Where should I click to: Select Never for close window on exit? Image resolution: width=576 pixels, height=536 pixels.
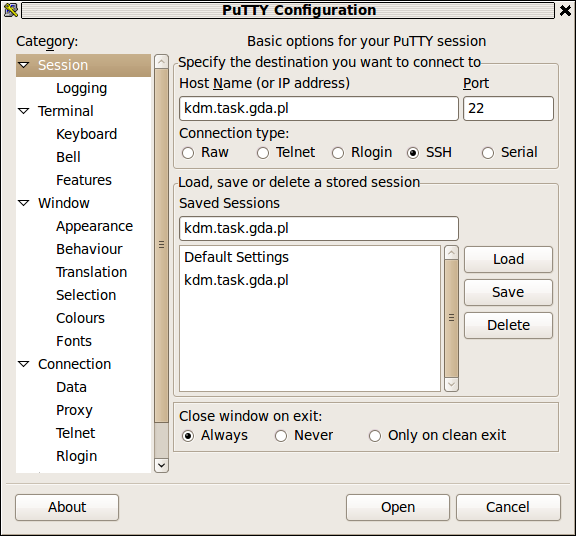click(281, 436)
